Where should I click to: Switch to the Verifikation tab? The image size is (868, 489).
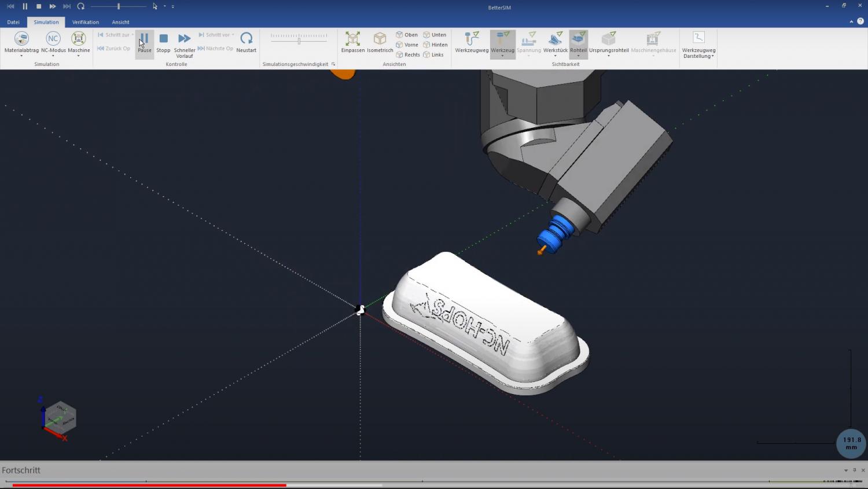point(86,22)
